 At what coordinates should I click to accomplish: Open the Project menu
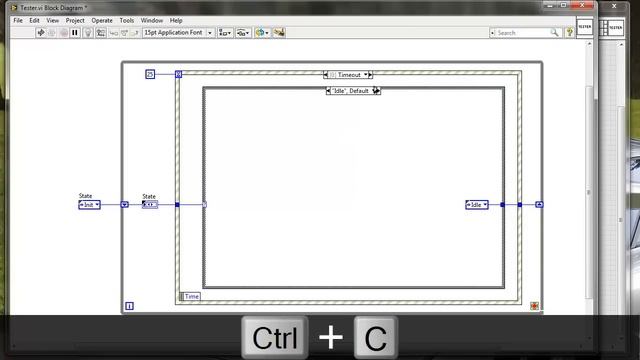[x=75, y=20]
